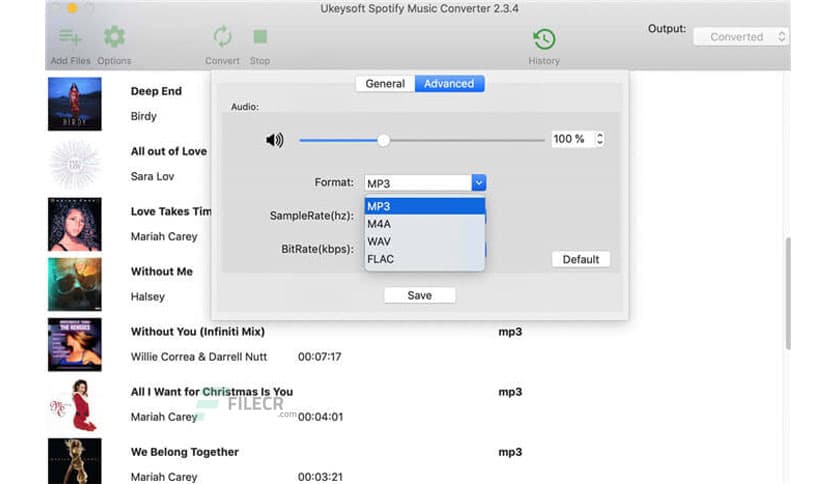Image resolution: width=836 pixels, height=484 pixels.
Task: Click the volume slider handle
Action: (x=383, y=140)
